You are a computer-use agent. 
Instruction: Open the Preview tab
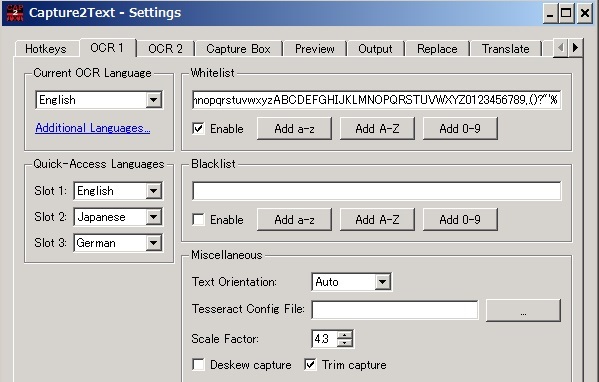coord(314,49)
